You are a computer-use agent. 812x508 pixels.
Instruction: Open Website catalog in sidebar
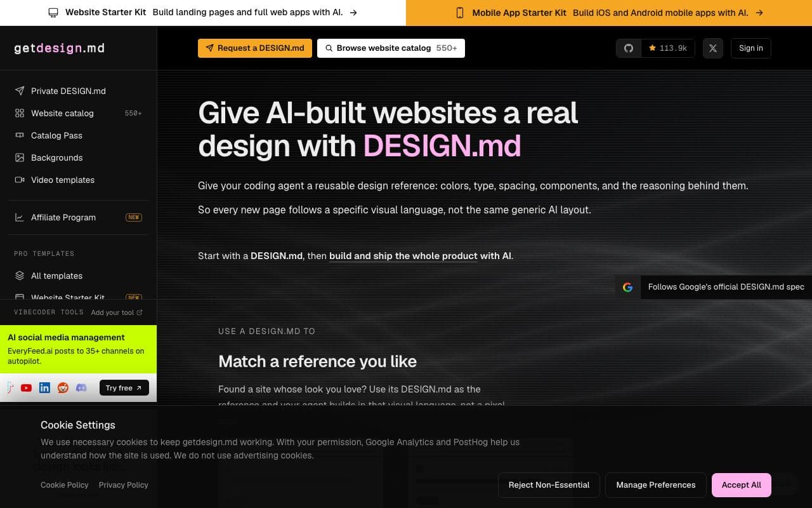coord(78,113)
